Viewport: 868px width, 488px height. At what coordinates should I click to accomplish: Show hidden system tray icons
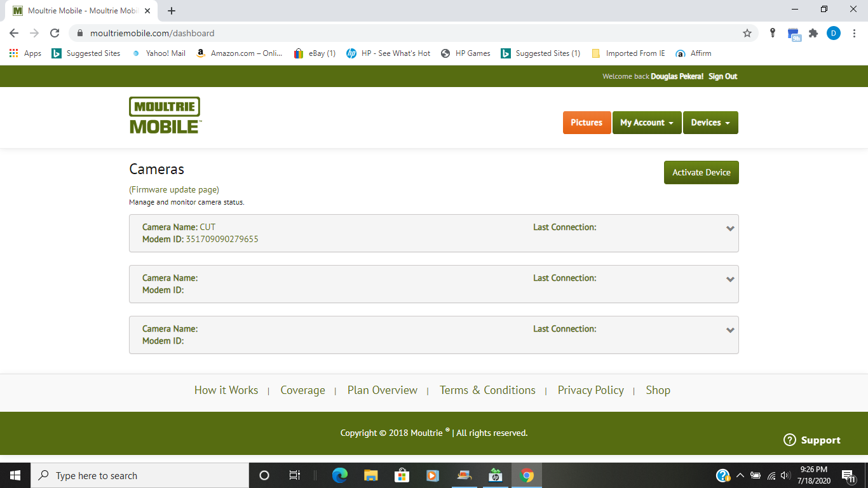740,475
